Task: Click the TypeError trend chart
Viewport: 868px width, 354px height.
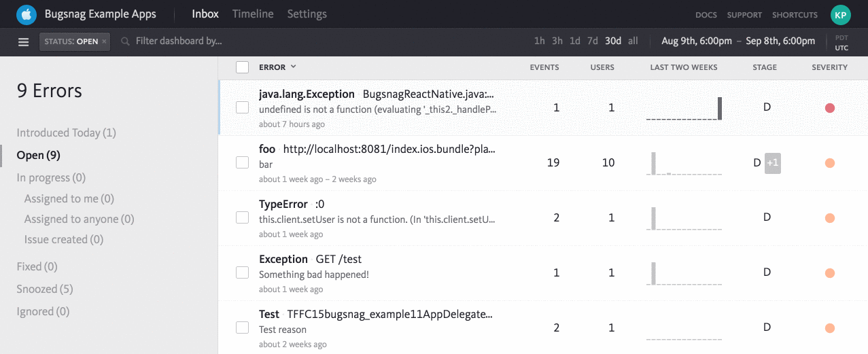Action: coord(684,219)
